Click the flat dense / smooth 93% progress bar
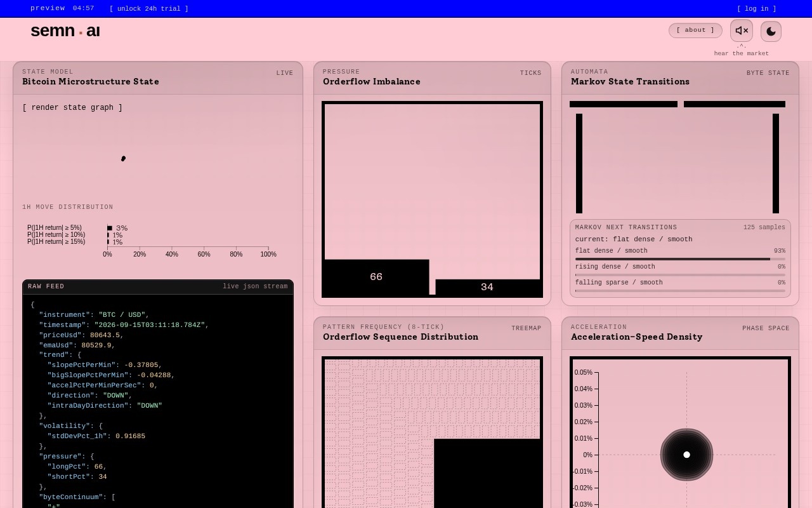Viewport: 812px width, 508px height. point(680,259)
